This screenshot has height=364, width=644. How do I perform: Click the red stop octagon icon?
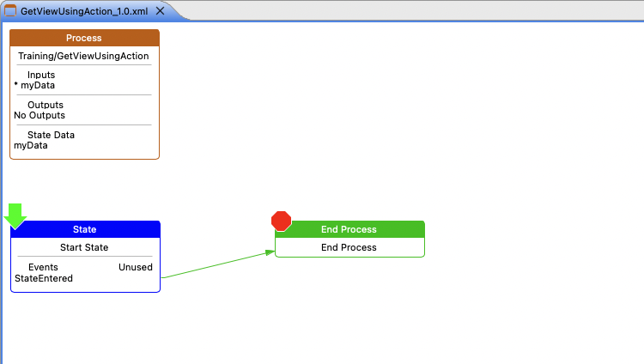coord(281,221)
